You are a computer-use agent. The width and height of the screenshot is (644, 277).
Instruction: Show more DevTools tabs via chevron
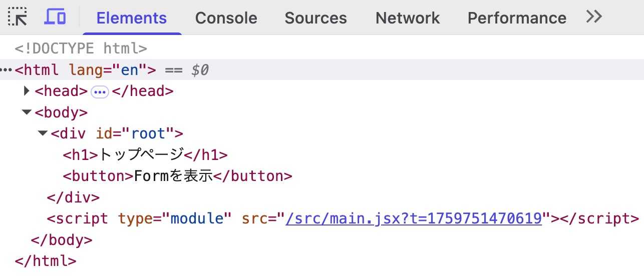point(594,17)
